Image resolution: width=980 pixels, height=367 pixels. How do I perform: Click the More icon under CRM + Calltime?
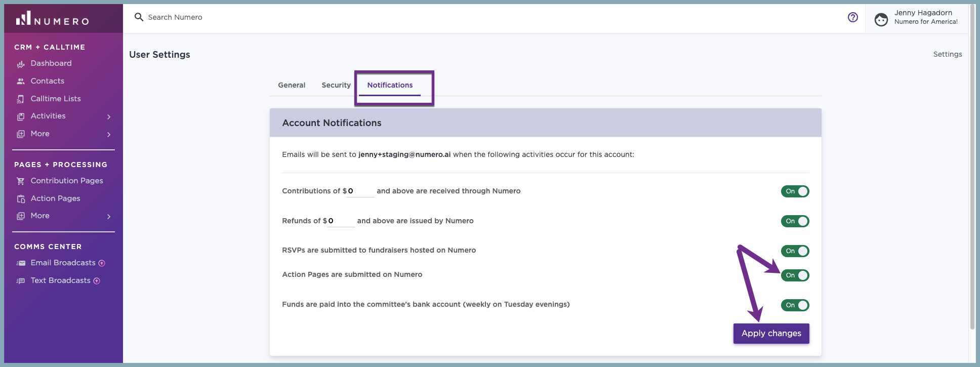click(21, 134)
